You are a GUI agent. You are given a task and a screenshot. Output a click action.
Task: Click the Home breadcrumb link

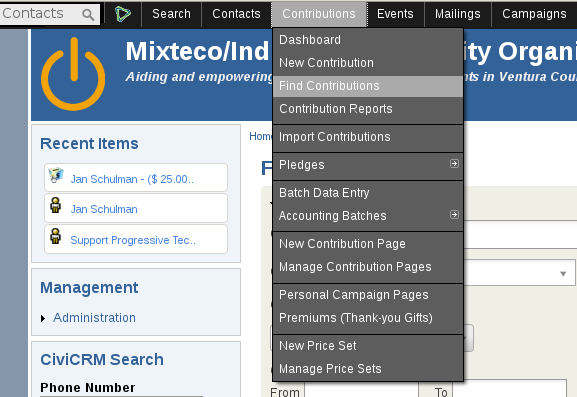261,137
